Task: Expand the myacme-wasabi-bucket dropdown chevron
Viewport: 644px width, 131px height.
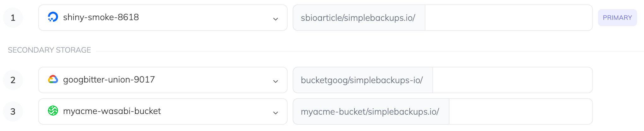Action: tap(275, 113)
